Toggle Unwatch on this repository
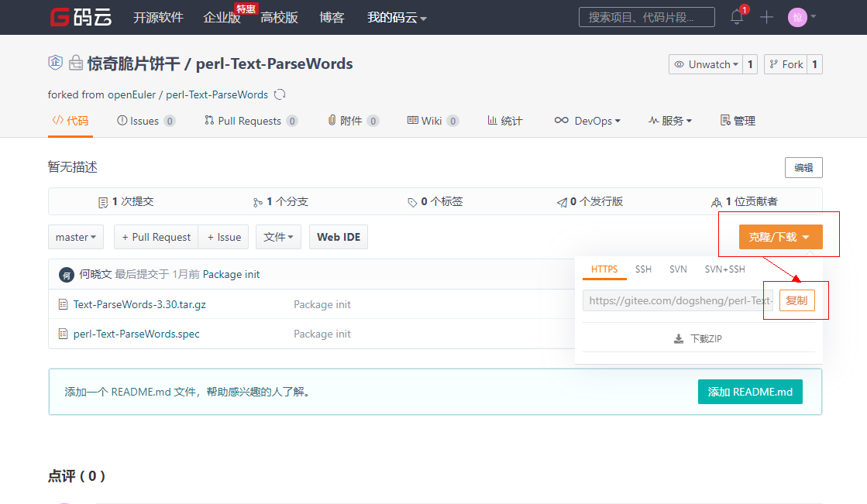This screenshot has height=504, width=867. [x=705, y=64]
